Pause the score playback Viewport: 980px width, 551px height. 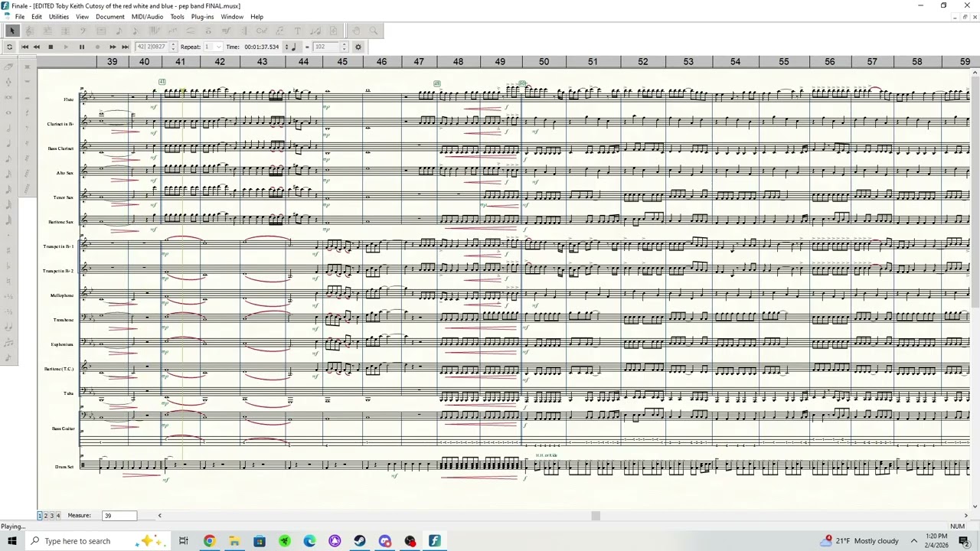pyautogui.click(x=82, y=47)
